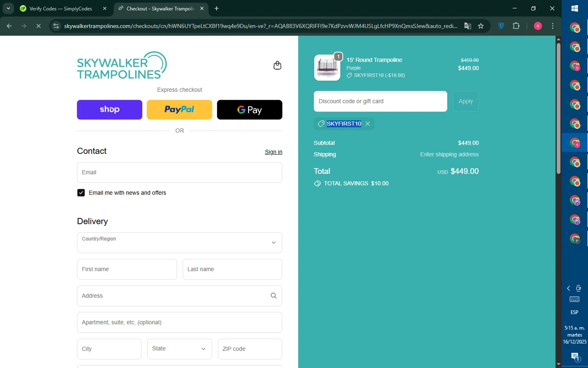Open the tab search dropdown

click(x=8, y=9)
